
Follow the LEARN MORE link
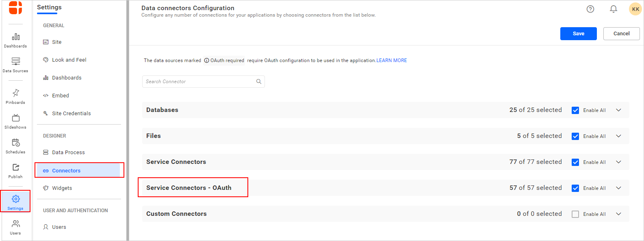[x=392, y=60]
